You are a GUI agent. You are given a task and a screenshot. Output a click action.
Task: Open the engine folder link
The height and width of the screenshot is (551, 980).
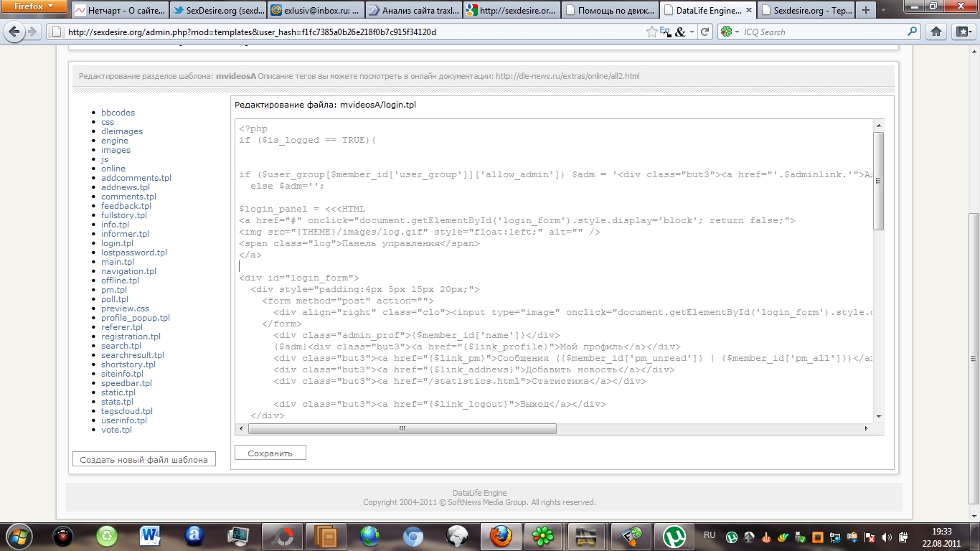coord(115,141)
